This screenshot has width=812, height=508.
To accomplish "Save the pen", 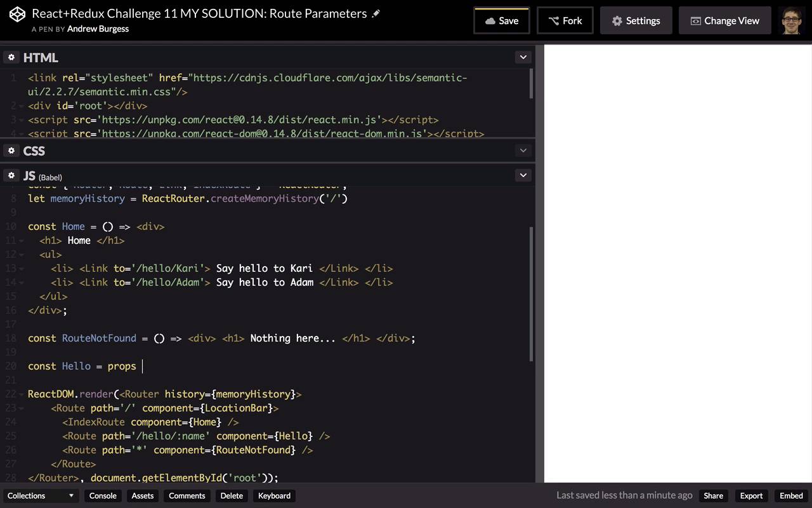I will click(502, 20).
